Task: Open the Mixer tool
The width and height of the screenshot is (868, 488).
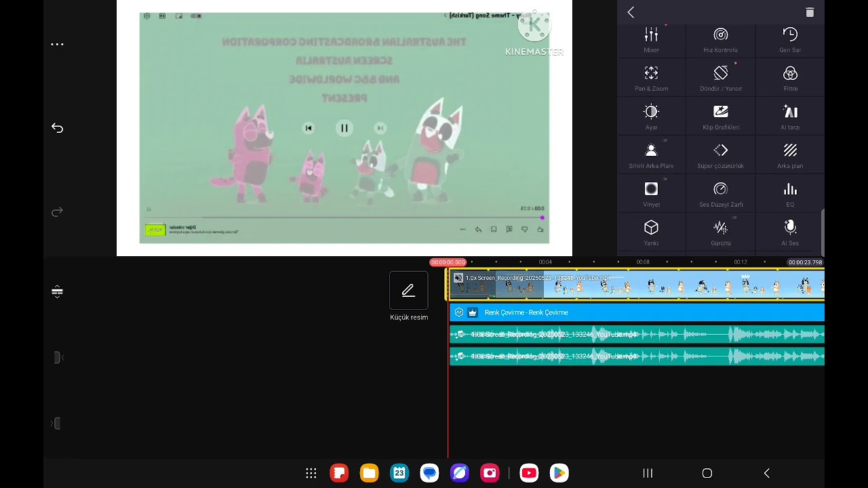Action: [651, 40]
